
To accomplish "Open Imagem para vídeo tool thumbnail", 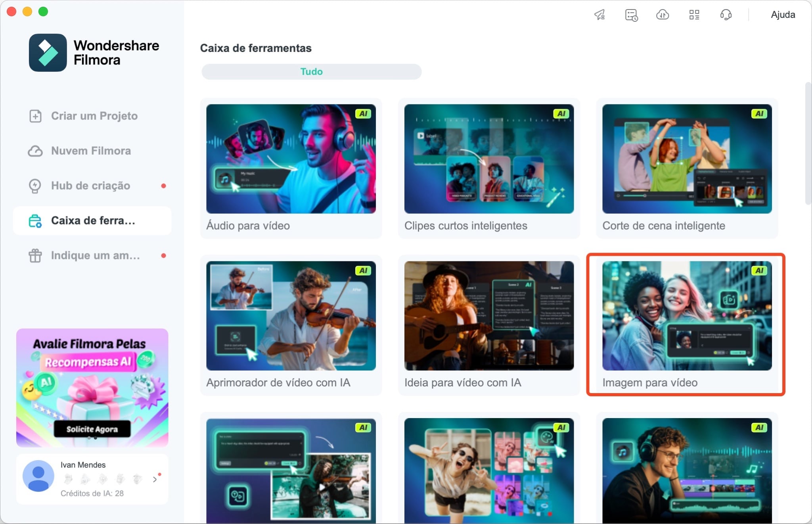I will 687,316.
